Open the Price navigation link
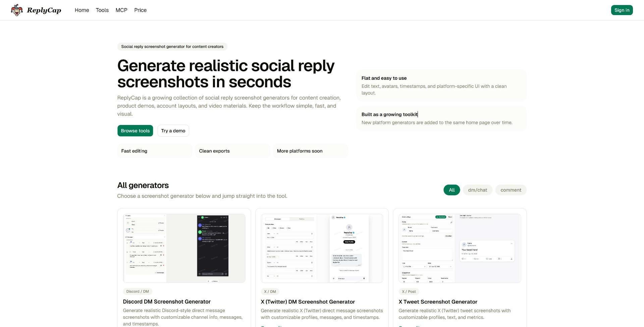The height and width of the screenshot is (327, 644). (x=140, y=10)
